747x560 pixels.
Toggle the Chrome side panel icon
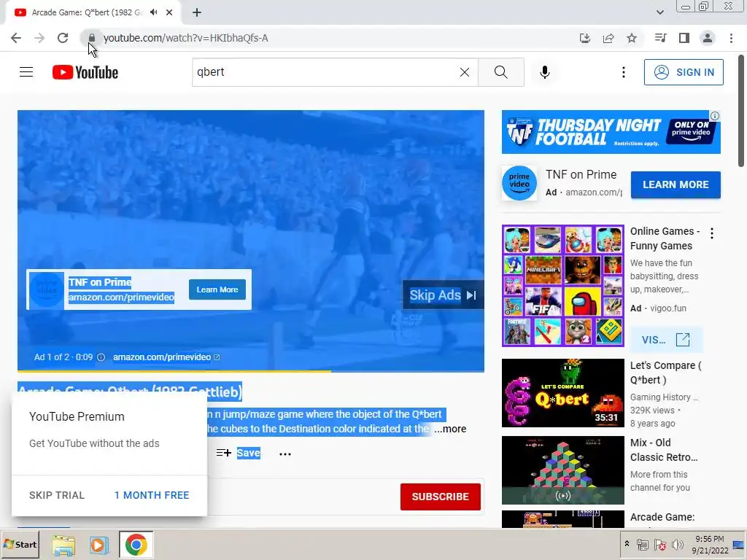click(684, 38)
